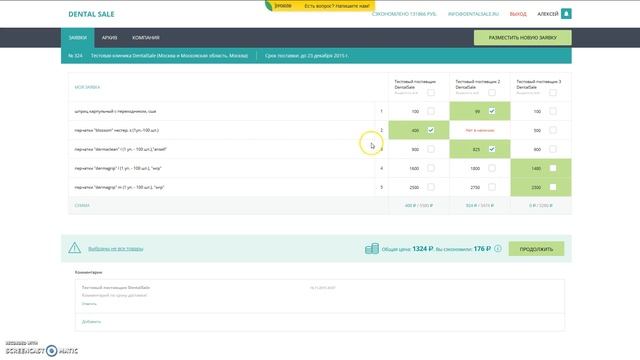The height and width of the screenshot is (360, 640).
Task: Click the ВЫХОД logout link
Action: pyautogui.click(x=518, y=14)
